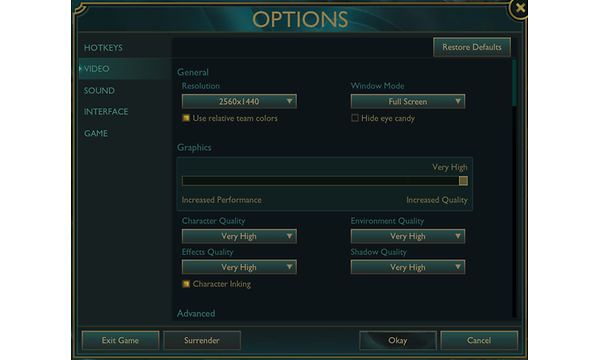Click the Restore Defaults button
Viewport: 600px width, 360px height.
click(472, 47)
